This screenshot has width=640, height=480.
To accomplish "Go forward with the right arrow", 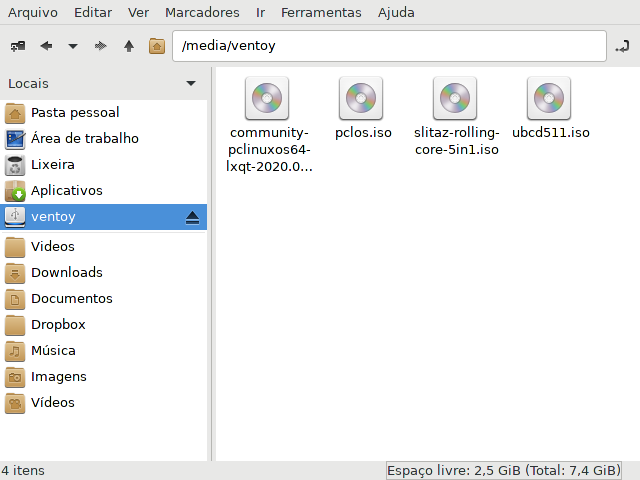I will click(x=100, y=46).
